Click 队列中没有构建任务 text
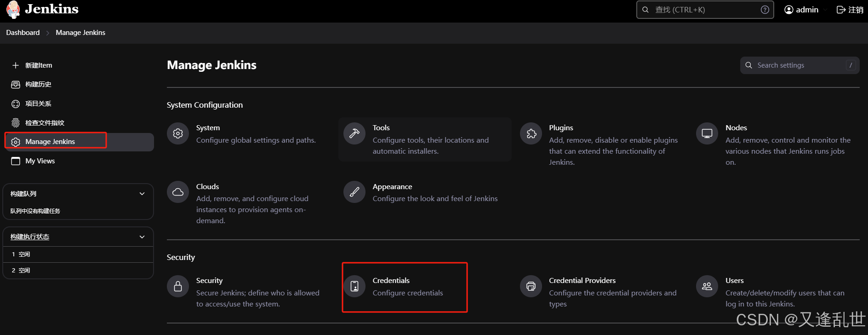 click(35, 211)
